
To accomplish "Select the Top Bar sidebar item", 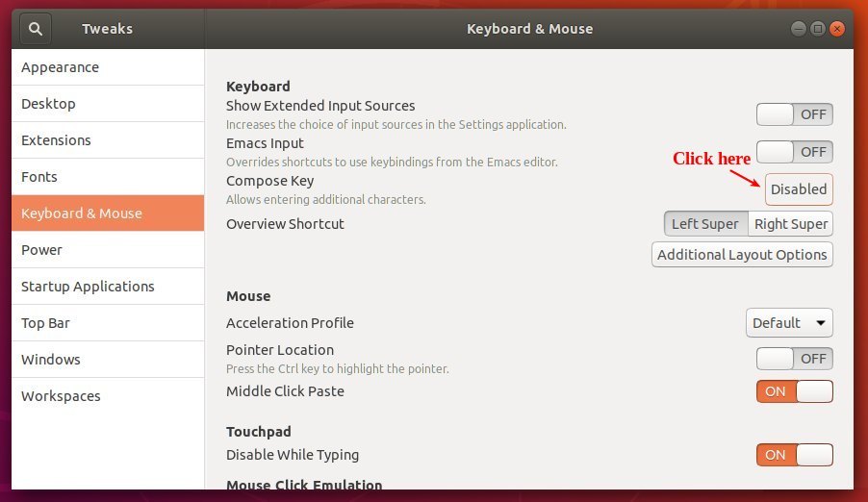I will [x=108, y=323].
